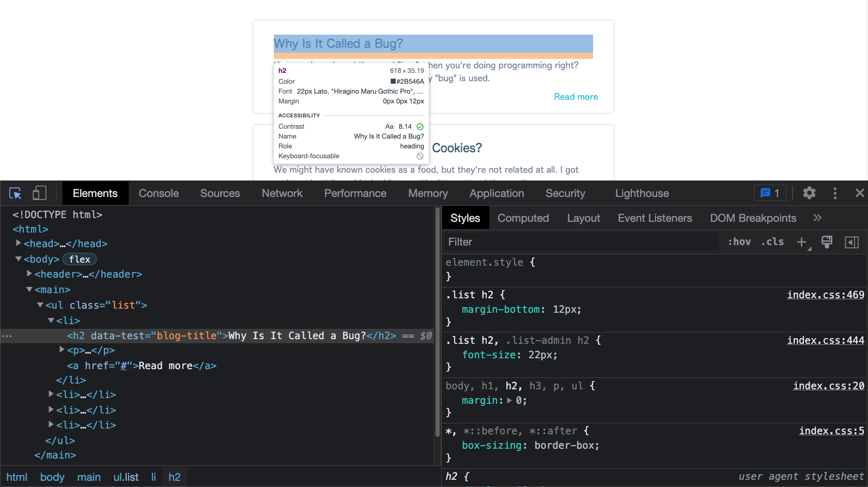Screen dimensions: 868x487
Task: Expand the header element node
Action: pos(29,274)
